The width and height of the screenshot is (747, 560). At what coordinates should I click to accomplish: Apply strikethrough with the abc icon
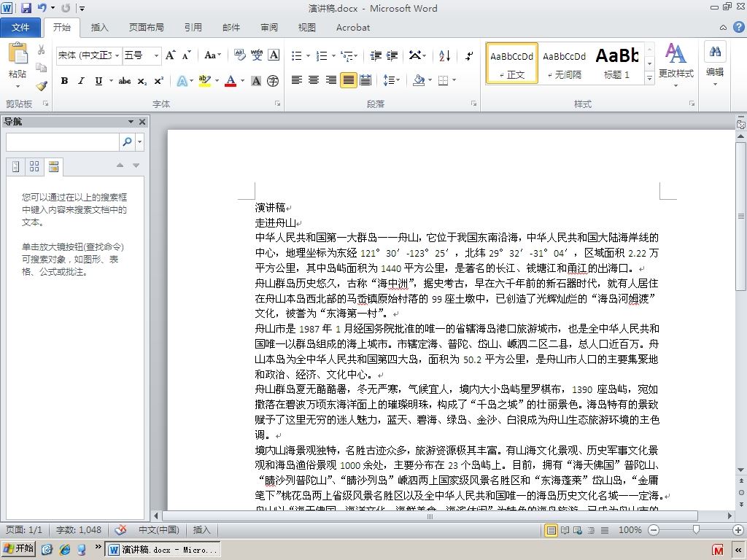(125, 81)
